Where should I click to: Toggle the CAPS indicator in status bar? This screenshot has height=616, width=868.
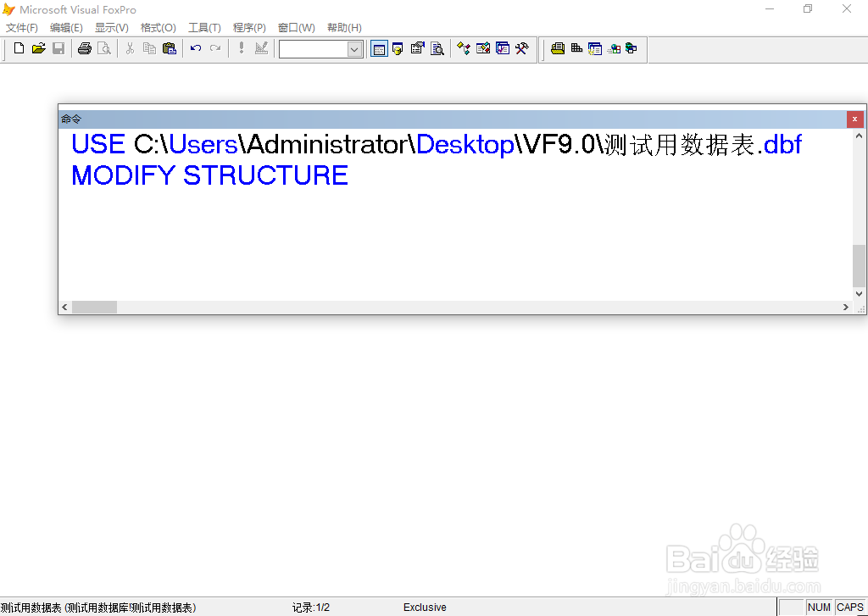pyautogui.click(x=849, y=607)
